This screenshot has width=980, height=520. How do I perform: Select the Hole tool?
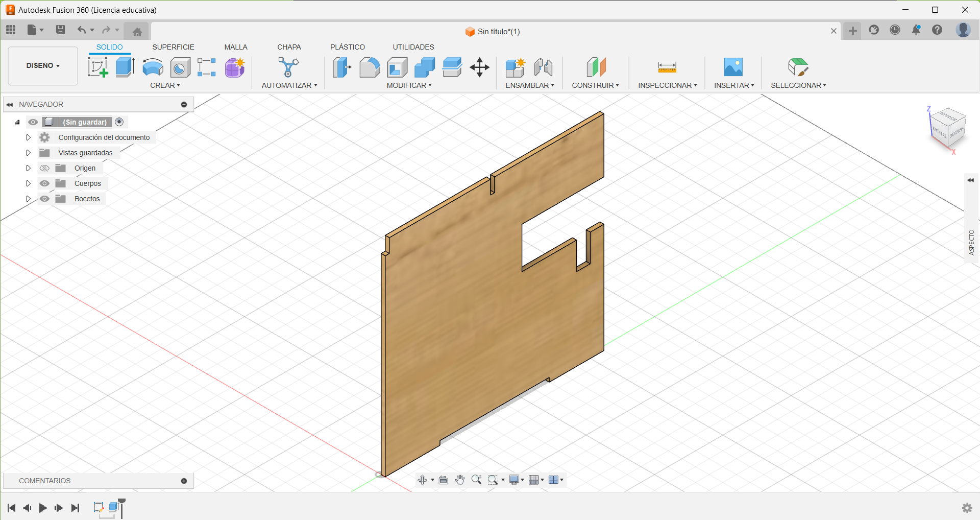(180, 67)
